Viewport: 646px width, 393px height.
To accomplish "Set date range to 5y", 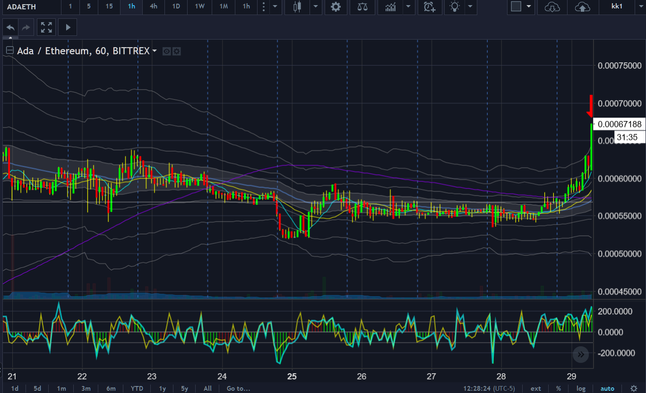I will coord(184,388).
